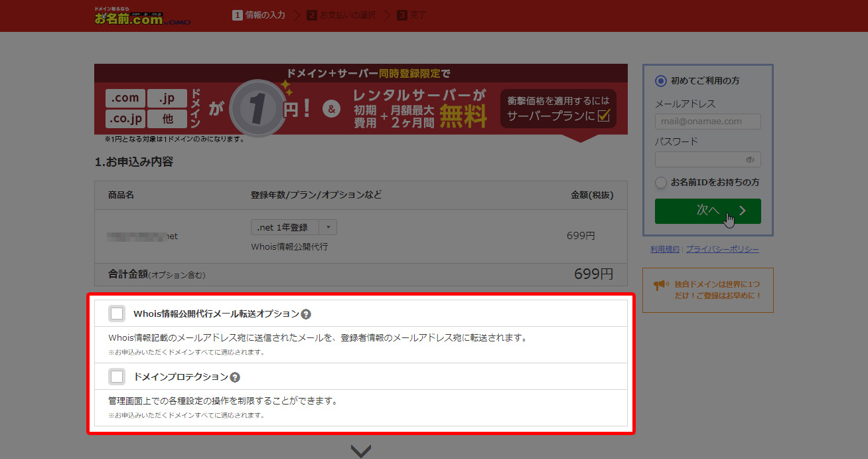Enable the Whois情報公開代行メール転送オプション checkbox
This screenshot has height=459, width=868.
click(117, 314)
